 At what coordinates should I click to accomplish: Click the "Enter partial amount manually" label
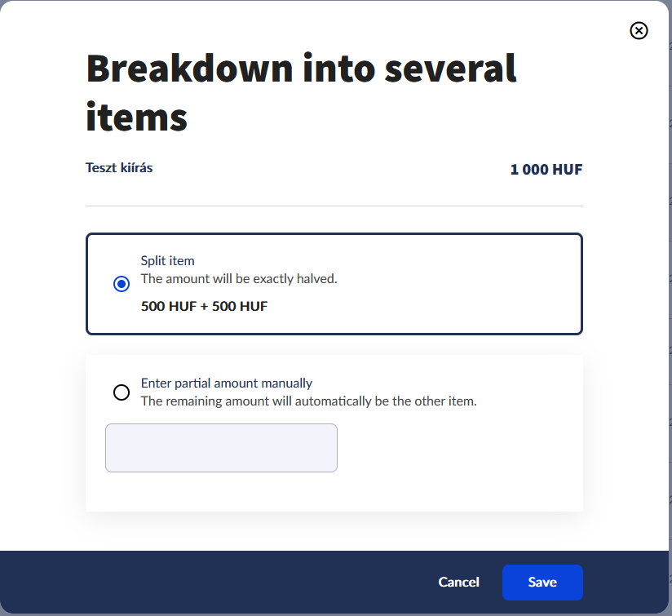pyautogui.click(x=227, y=383)
